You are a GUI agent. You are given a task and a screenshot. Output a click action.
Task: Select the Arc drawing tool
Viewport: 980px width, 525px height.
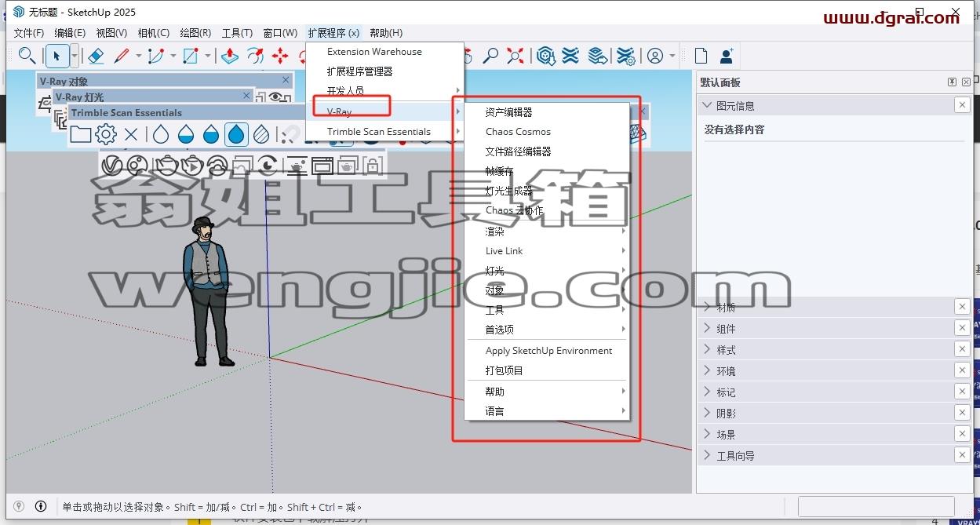[x=157, y=56]
